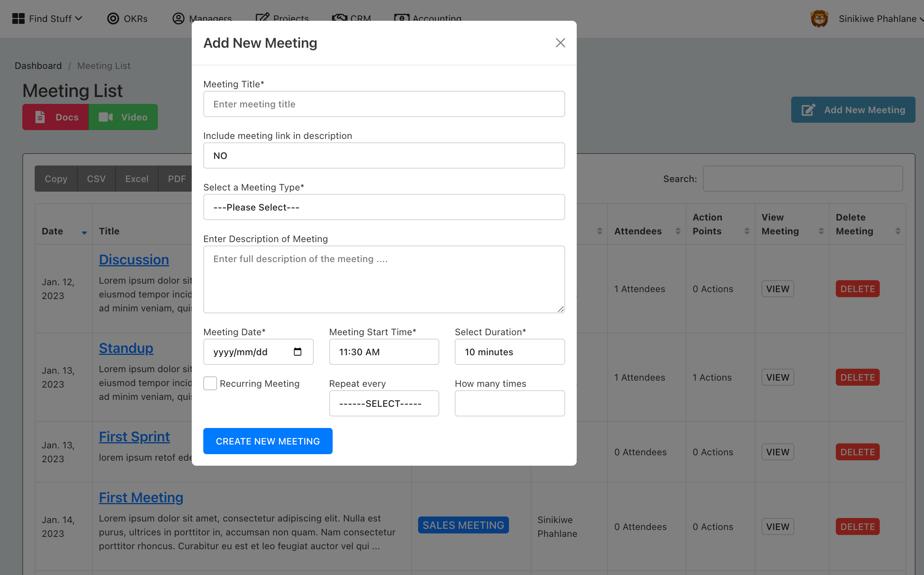924x575 pixels.
Task: Click the Meeting List breadcrumb item
Action: (104, 65)
